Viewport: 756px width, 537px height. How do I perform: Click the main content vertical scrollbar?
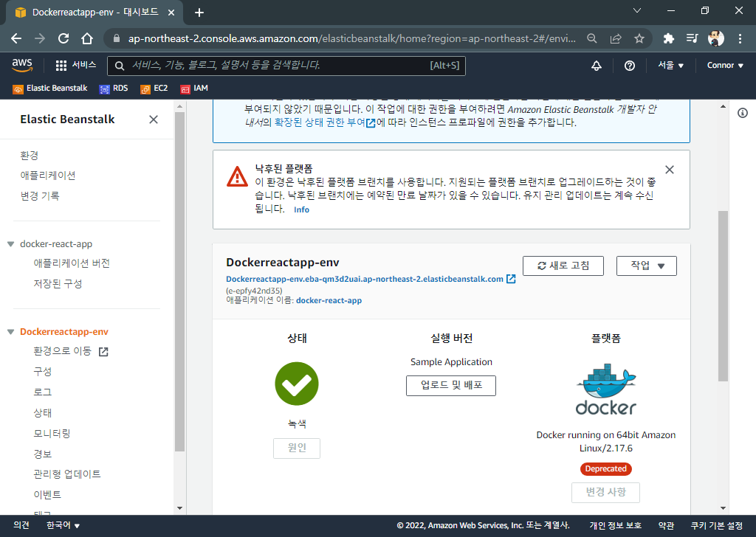723,296
